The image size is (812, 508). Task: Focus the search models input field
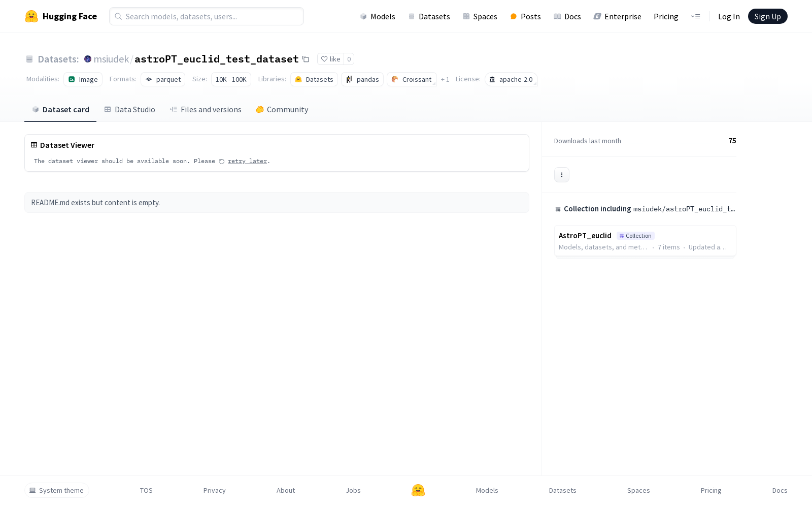click(207, 16)
